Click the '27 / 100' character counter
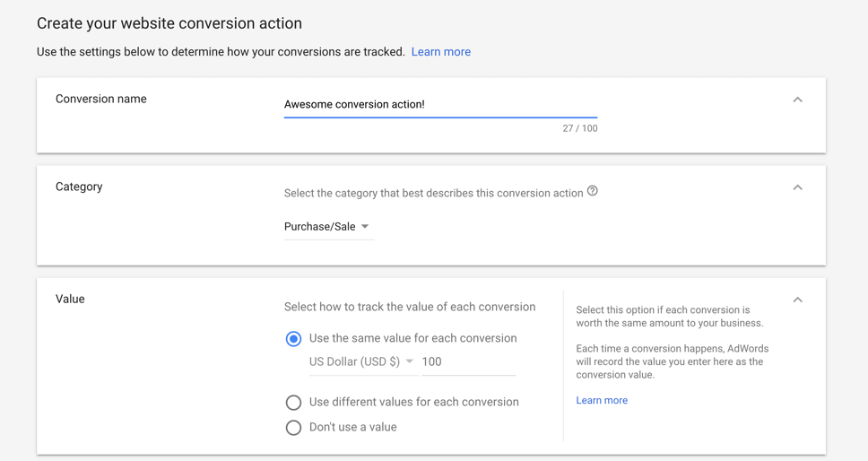868x461 pixels. [x=580, y=128]
